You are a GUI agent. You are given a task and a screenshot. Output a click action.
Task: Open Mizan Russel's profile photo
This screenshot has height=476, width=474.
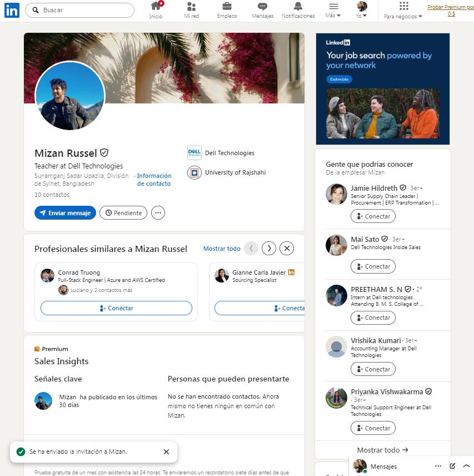click(70, 96)
